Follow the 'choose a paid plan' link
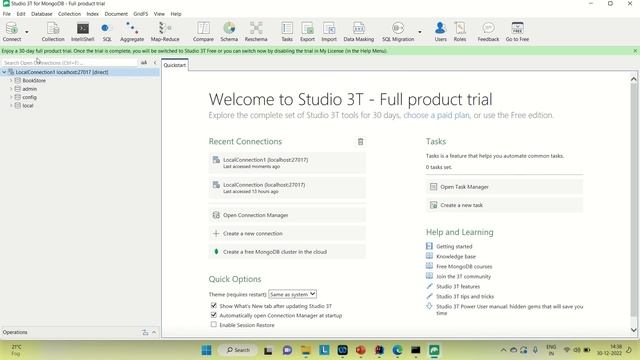640x360 pixels. pos(437,116)
